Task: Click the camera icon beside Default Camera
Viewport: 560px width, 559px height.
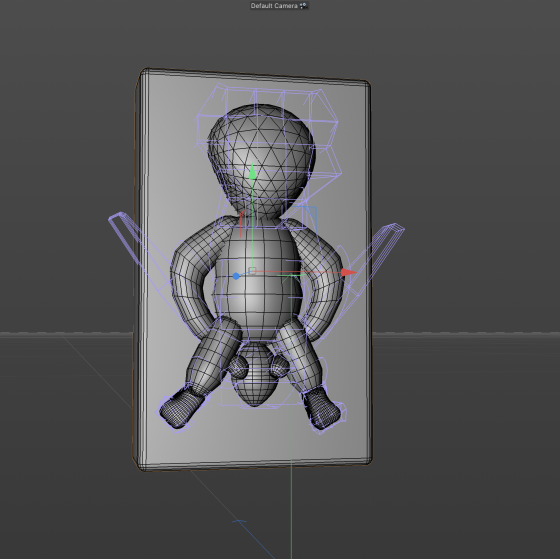Action: coord(304,6)
